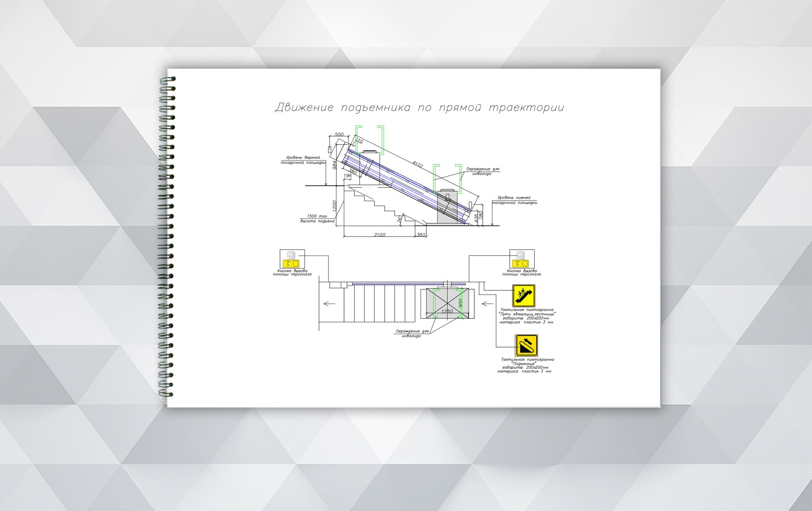Click the yellow stair evacuation pictogram
Screen dimensions: 812x511
pyautogui.click(x=523, y=296)
